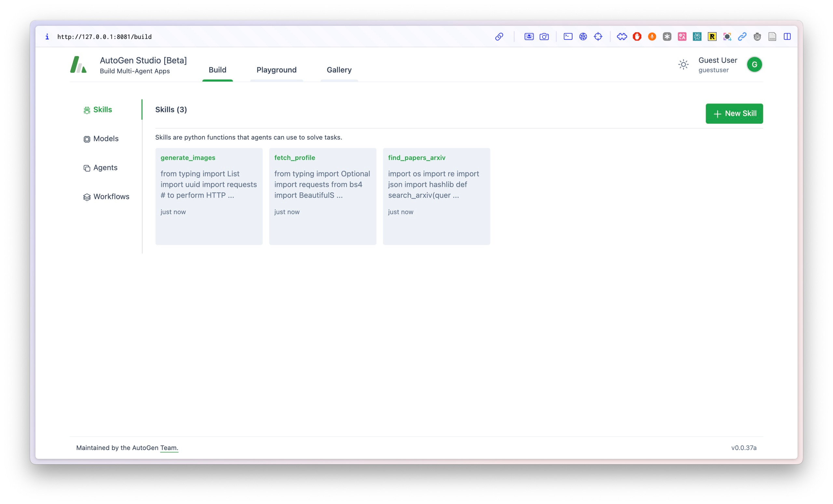This screenshot has width=833, height=504.
Task: Open the puzzle-piece extensions icon
Action: point(622,36)
